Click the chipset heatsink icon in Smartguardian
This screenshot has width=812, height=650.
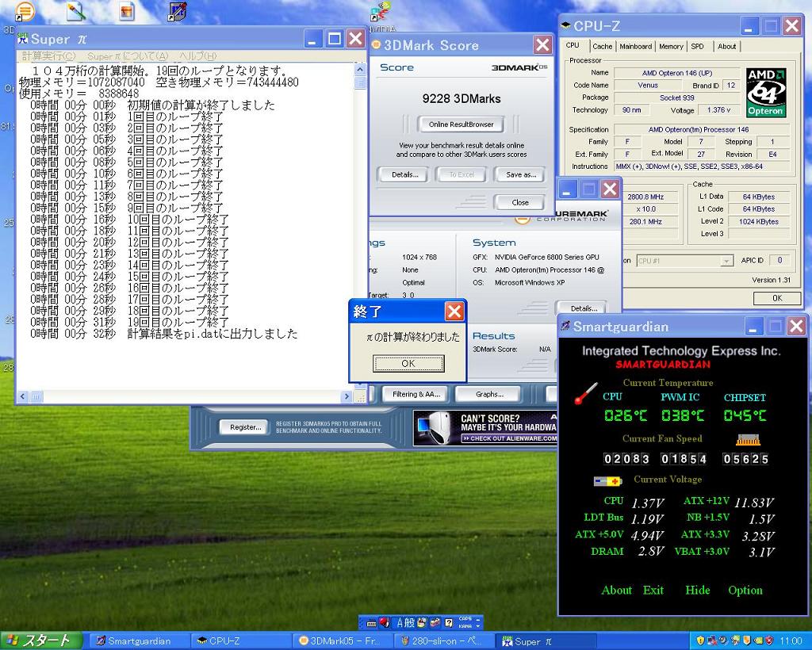point(748,439)
